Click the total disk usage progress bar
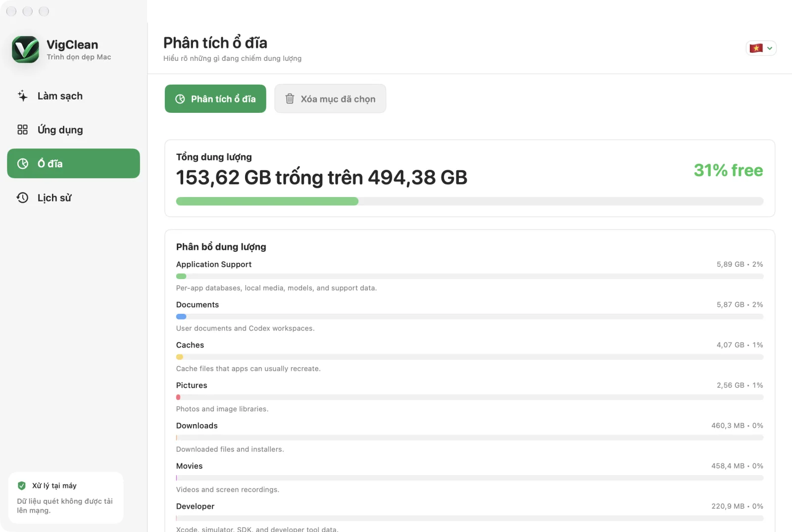Image resolution: width=792 pixels, height=532 pixels. coord(470,201)
